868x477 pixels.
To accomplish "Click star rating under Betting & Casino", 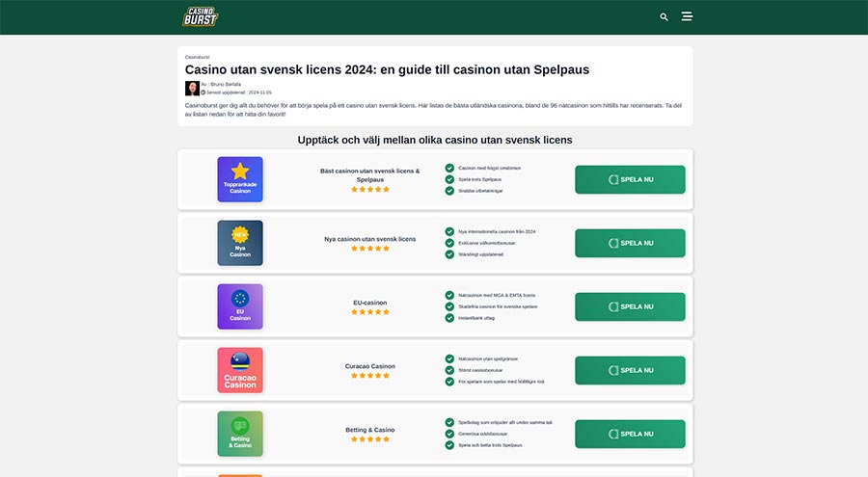I will coord(369,439).
